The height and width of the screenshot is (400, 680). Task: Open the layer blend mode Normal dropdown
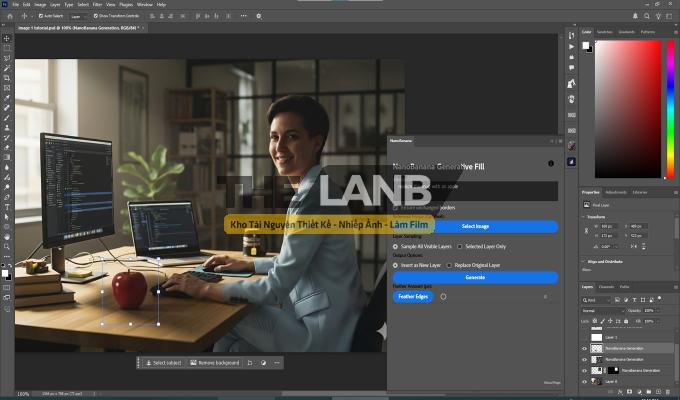[x=597, y=311]
